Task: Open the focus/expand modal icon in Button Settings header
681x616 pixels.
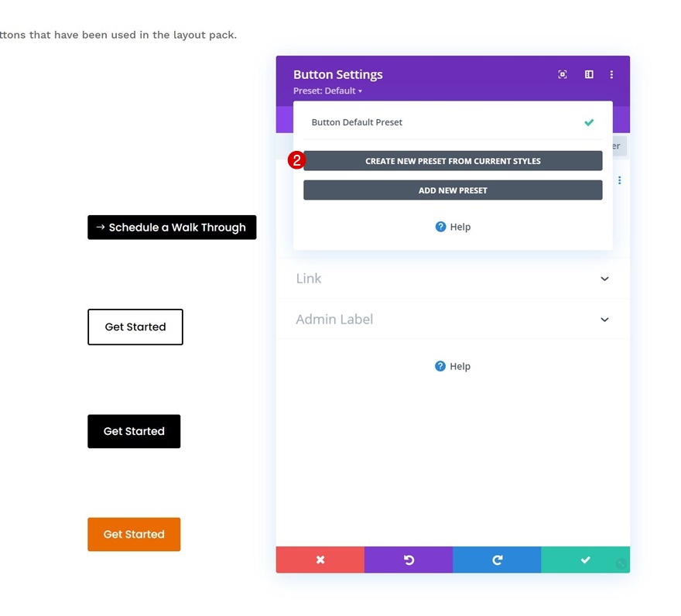Action: coord(562,74)
